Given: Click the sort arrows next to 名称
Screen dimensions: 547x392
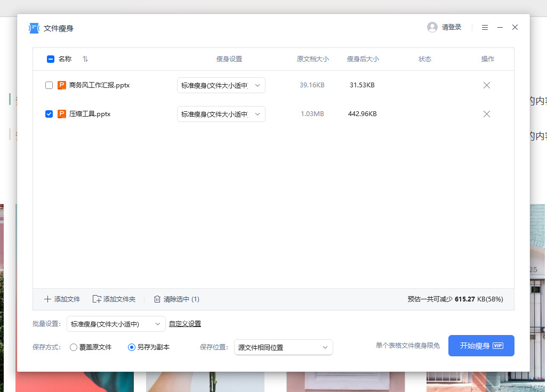Looking at the screenshot, I should click(85, 59).
